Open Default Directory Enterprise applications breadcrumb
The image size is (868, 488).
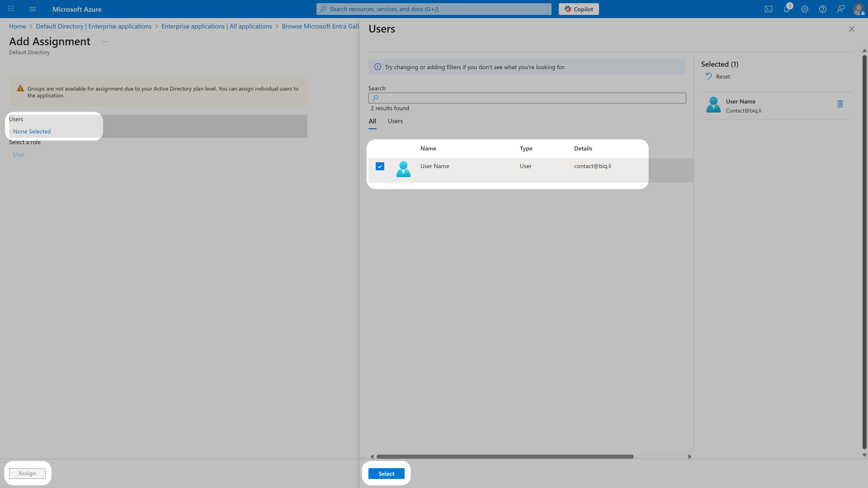tap(94, 26)
